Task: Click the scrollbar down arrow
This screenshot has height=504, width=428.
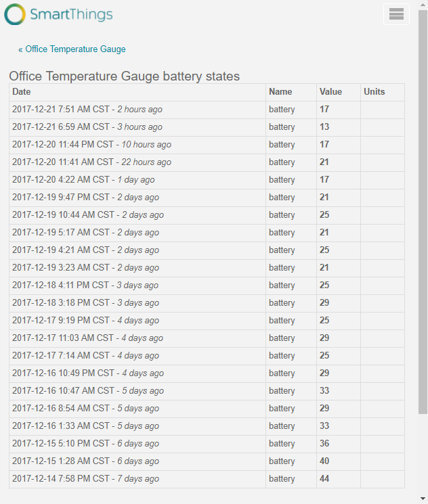Action: (423, 499)
